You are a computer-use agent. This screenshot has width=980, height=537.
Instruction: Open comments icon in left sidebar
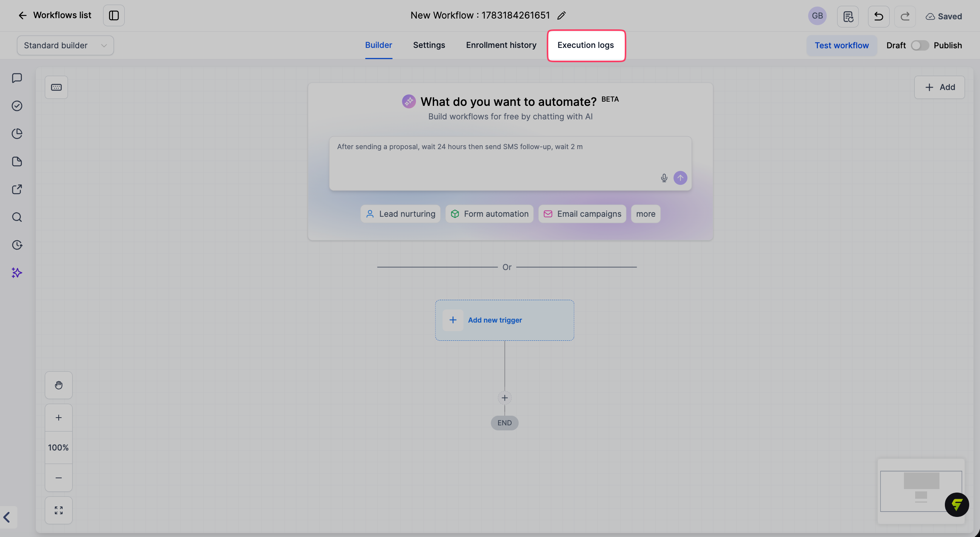point(17,78)
